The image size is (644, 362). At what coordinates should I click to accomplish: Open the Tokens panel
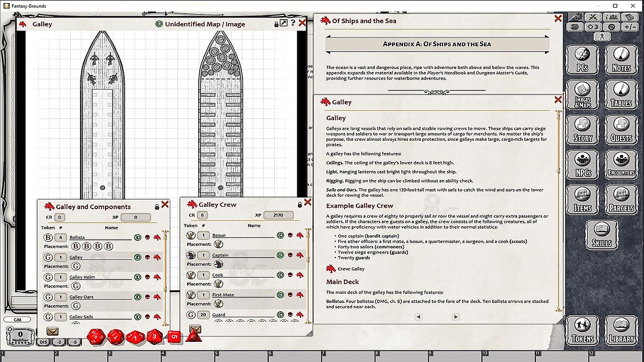[x=583, y=330]
